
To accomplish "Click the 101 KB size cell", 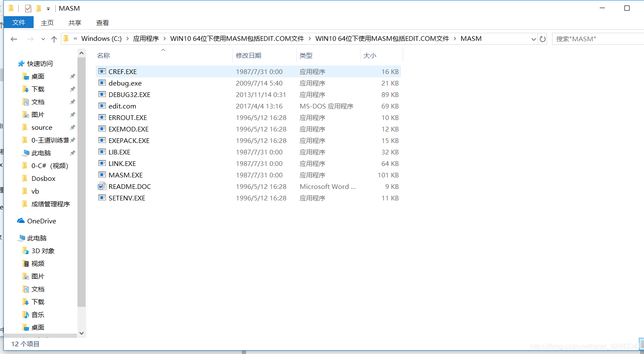I will (x=388, y=175).
